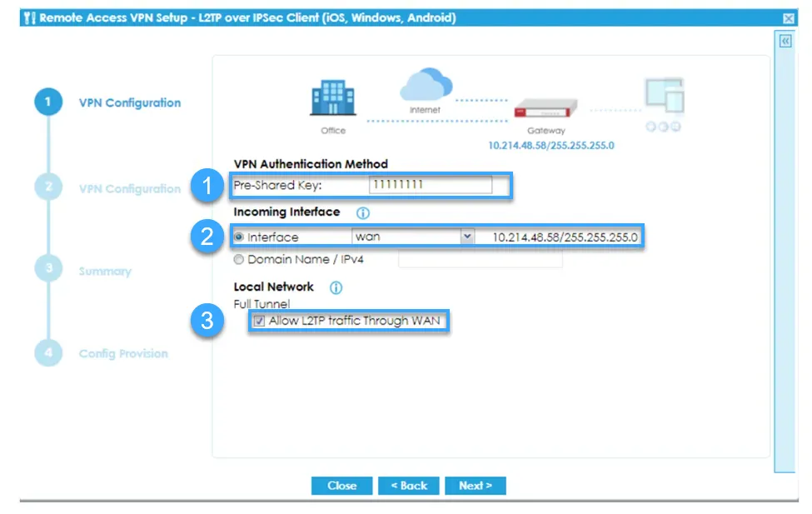Click the Office building icon
Viewport: 812px width, 514px height.
pos(332,100)
